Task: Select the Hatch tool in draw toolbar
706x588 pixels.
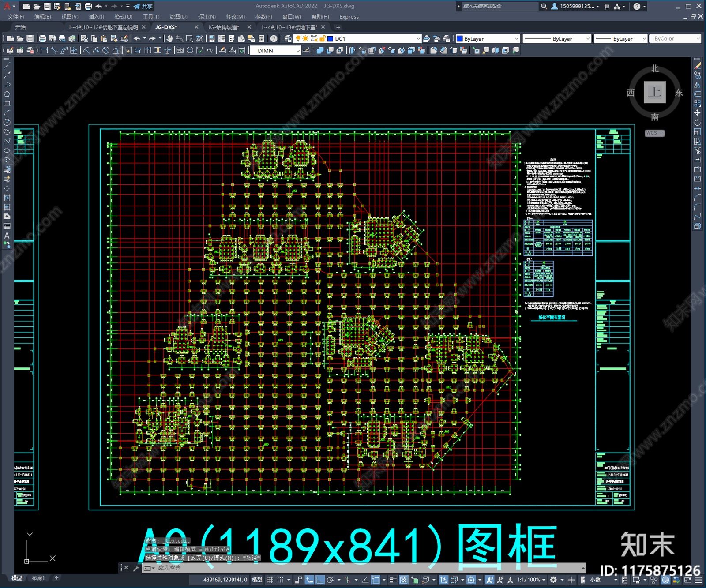Action: point(7,198)
